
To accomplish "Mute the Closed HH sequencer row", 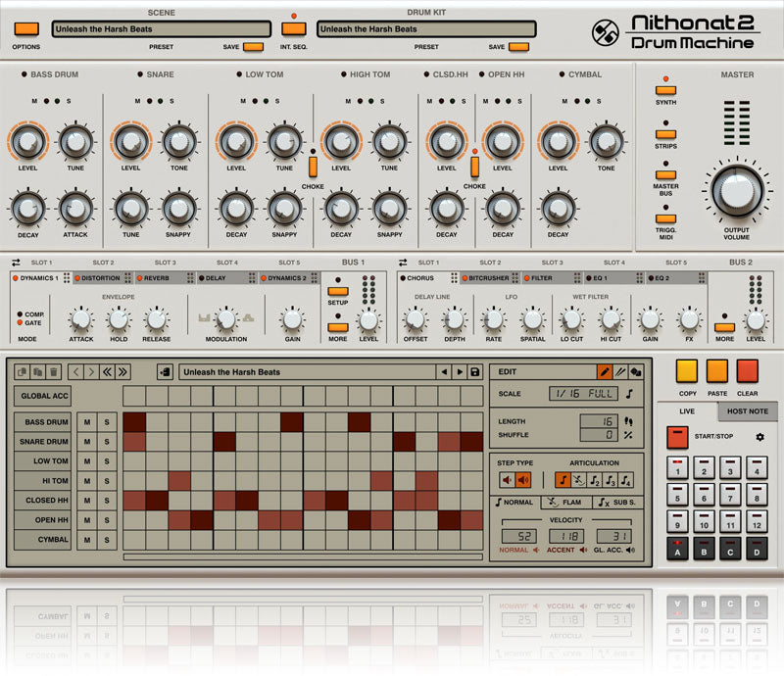I will [87, 500].
